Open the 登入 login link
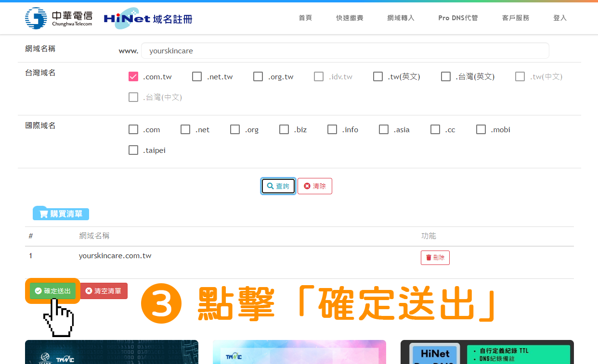 coord(560,18)
